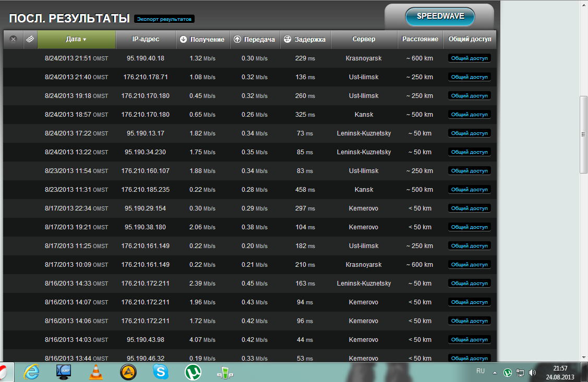Image resolution: width=588 pixels, height=382 pixels.
Task: Click Экспорт результатов button
Action: click(164, 19)
